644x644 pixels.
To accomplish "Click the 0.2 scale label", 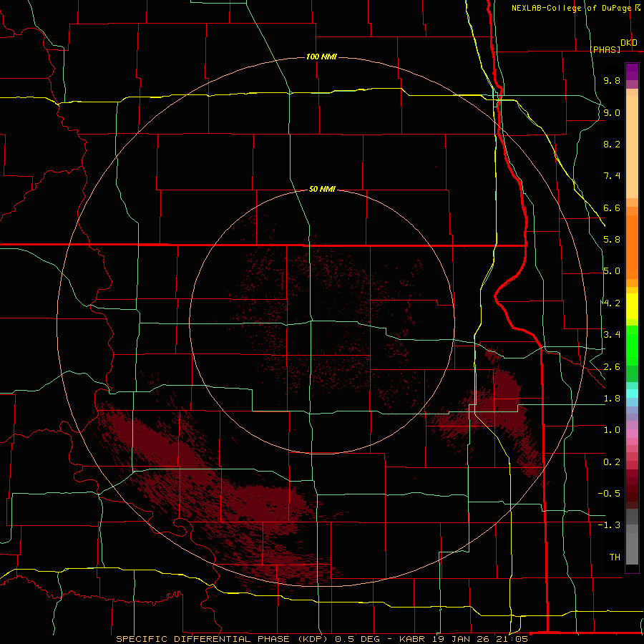I will click(x=612, y=462).
